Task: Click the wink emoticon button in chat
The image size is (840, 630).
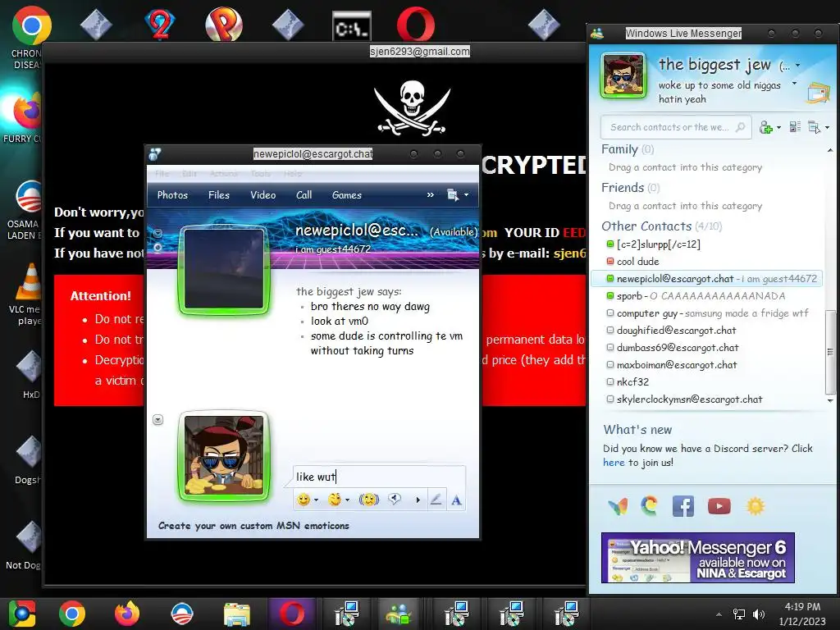Action: [335, 500]
